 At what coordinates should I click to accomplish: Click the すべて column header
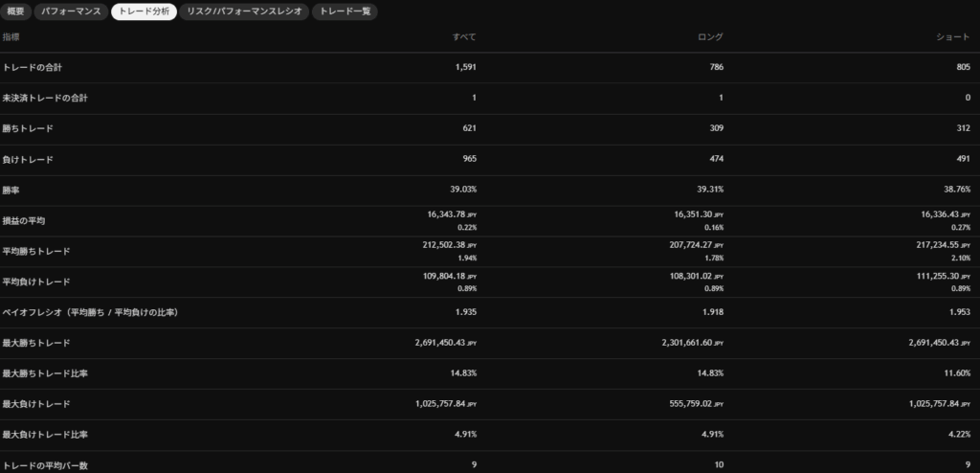464,37
